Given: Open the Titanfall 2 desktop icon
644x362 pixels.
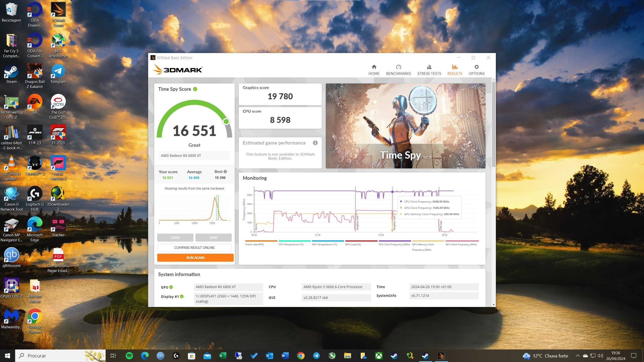Looking at the screenshot, I should [x=35, y=166].
